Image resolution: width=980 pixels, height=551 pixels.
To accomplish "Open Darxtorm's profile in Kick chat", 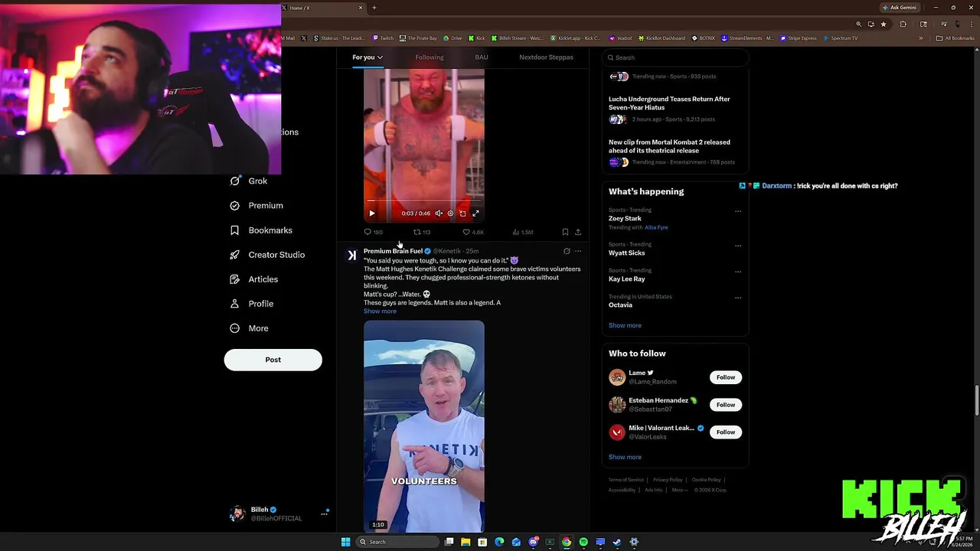I will click(x=776, y=186).
